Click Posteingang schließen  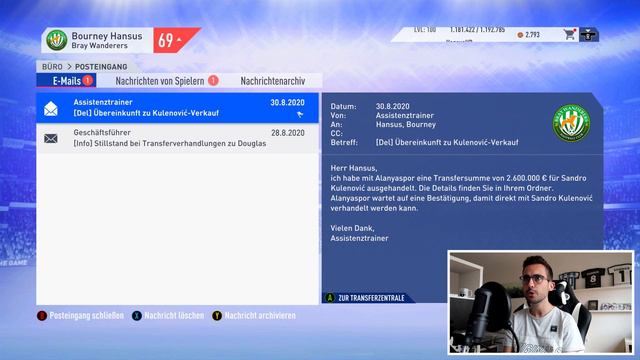click(86, 316)
